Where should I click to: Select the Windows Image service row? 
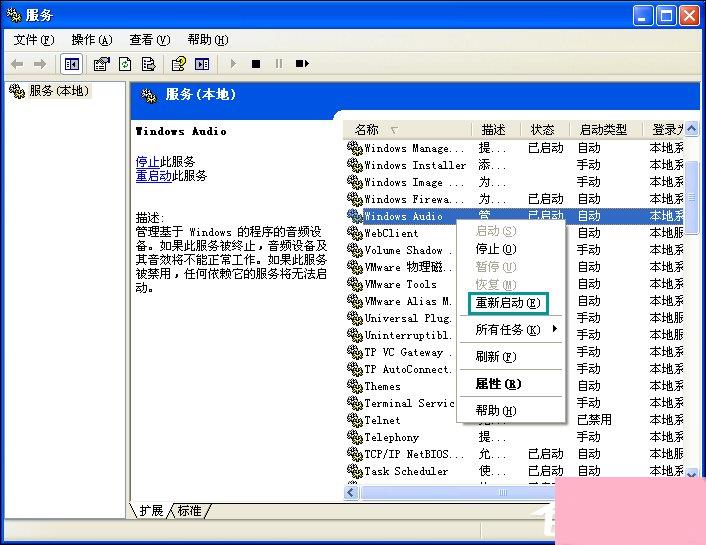(x=513, y=182)
